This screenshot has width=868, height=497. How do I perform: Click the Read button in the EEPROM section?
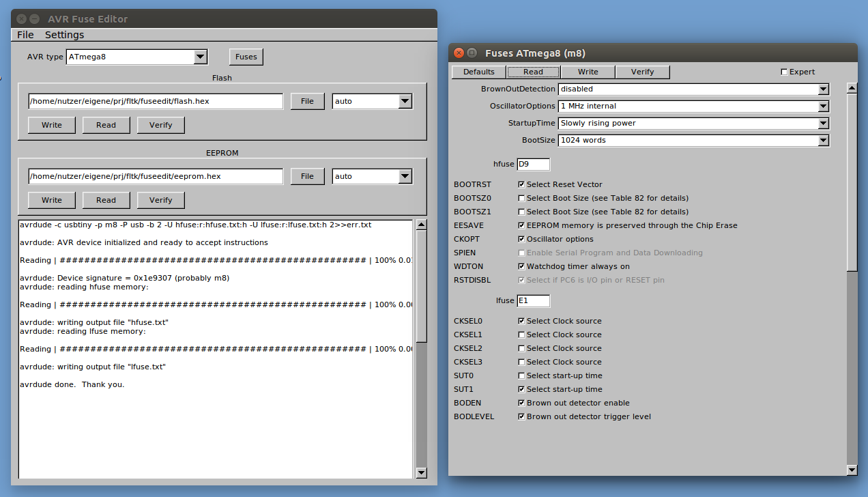[x=106, y=200]
